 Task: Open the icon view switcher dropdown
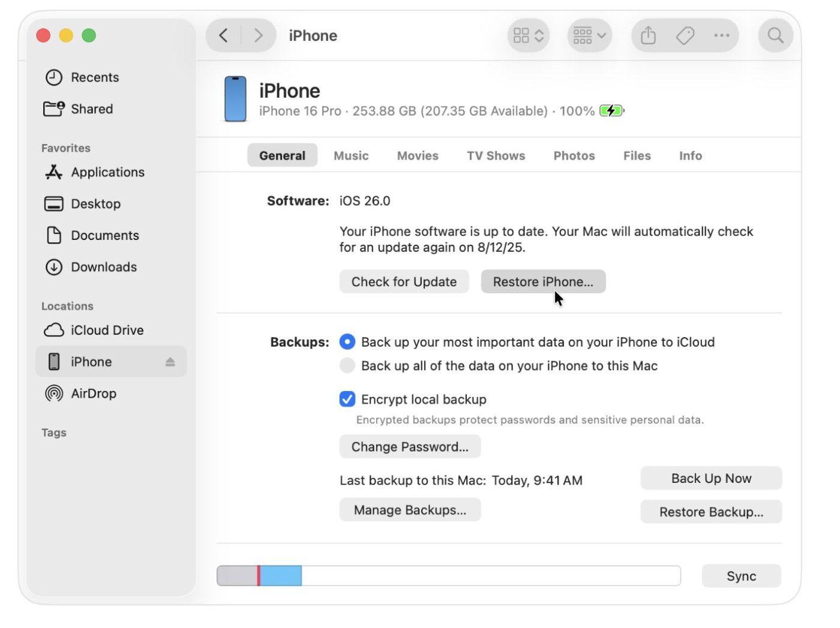coord(528,36)
